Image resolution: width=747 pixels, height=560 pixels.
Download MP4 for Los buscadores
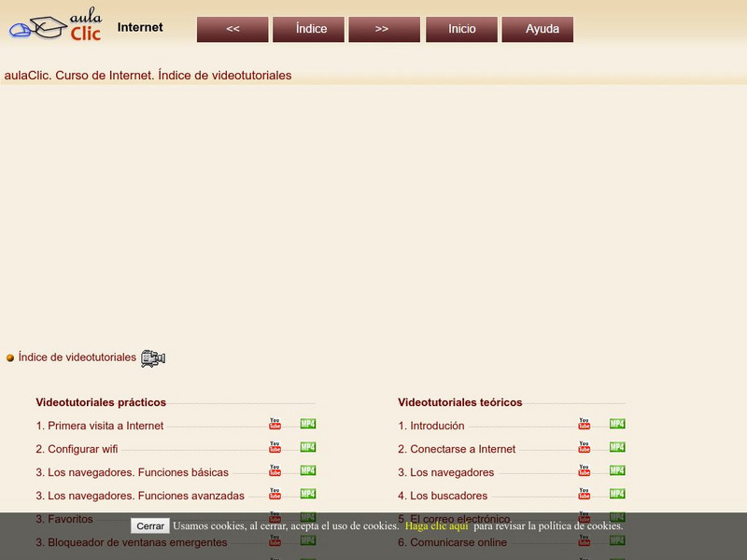pos(617,494)
